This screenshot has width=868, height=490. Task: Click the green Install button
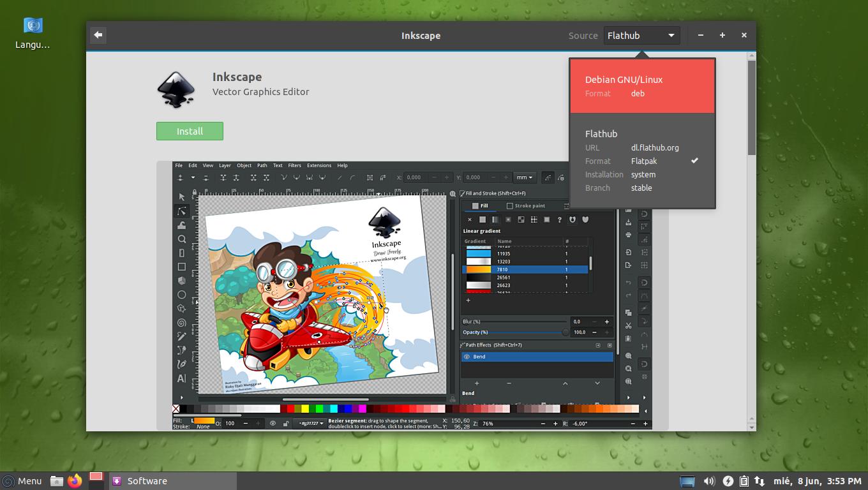[190, 131]
